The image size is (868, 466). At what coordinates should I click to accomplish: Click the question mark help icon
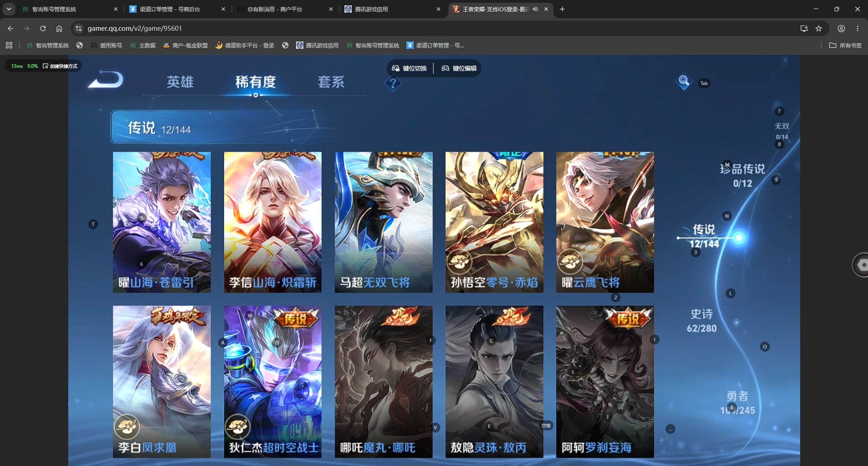pos(393,84)
